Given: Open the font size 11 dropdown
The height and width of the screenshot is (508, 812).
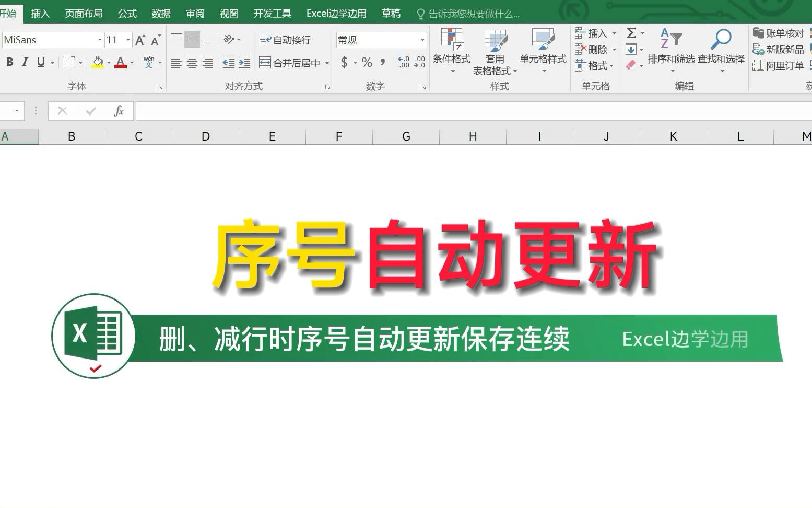Looking at the screenshot, I should [x=127, y=39].
